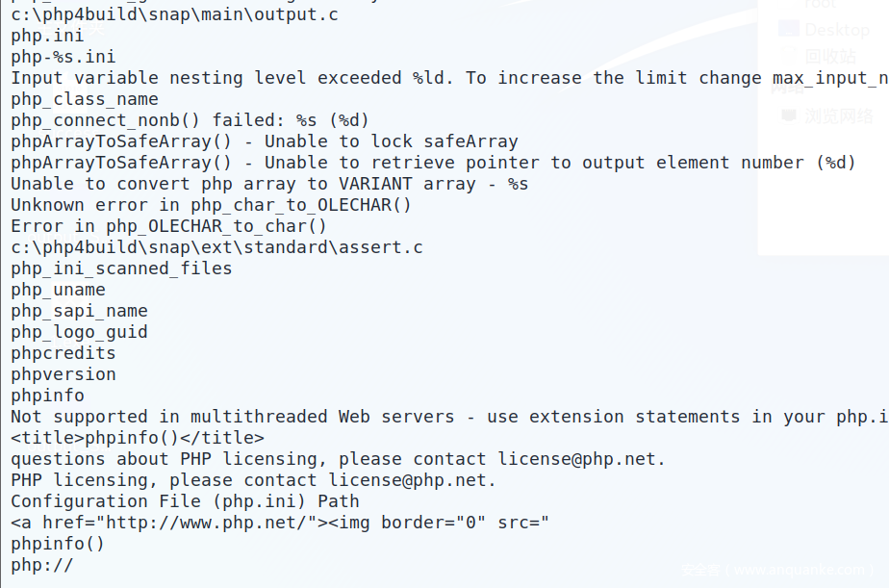Select the Desktop label in the sidebar
889x588 pixels.
837,30
